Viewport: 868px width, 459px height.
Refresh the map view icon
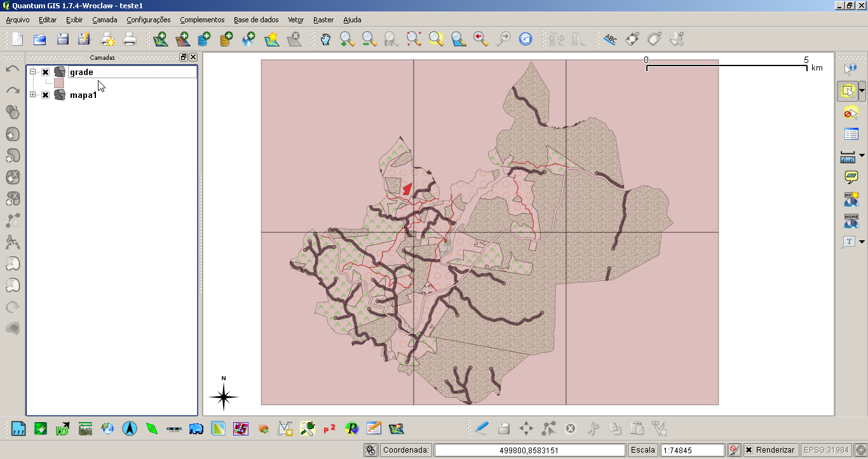point(526,39)
